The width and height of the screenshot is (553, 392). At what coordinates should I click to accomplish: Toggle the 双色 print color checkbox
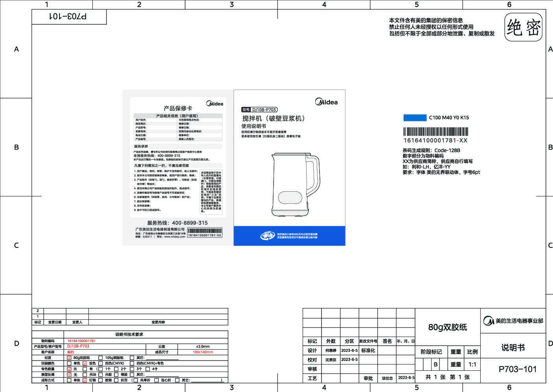pyautogui.click(x=85, y=363)
